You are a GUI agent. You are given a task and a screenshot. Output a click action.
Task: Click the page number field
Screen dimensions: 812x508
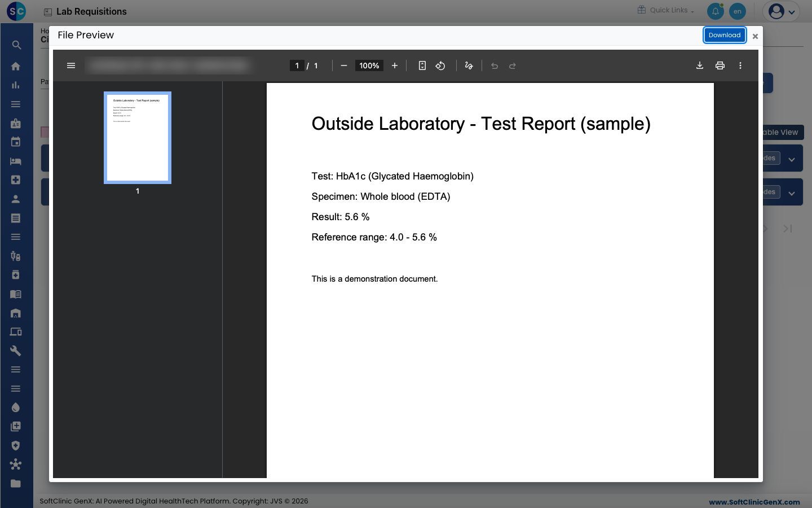tap(297, 65)
